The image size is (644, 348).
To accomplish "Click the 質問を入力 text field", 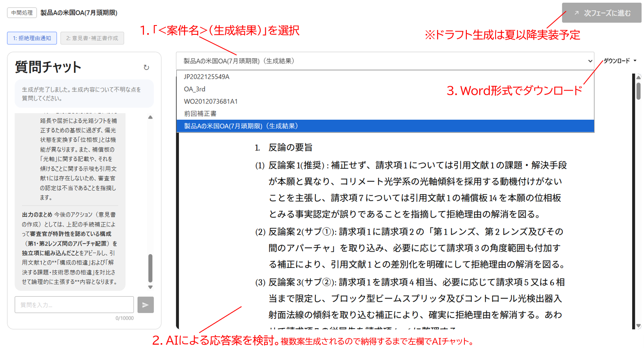I will click(74, 305).
